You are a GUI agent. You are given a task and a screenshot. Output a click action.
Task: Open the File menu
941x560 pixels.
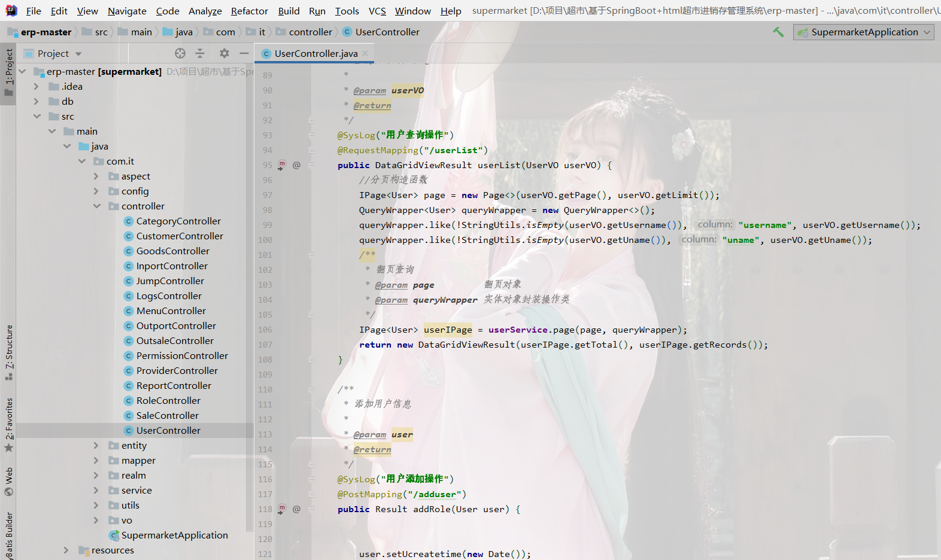(34, 11)
